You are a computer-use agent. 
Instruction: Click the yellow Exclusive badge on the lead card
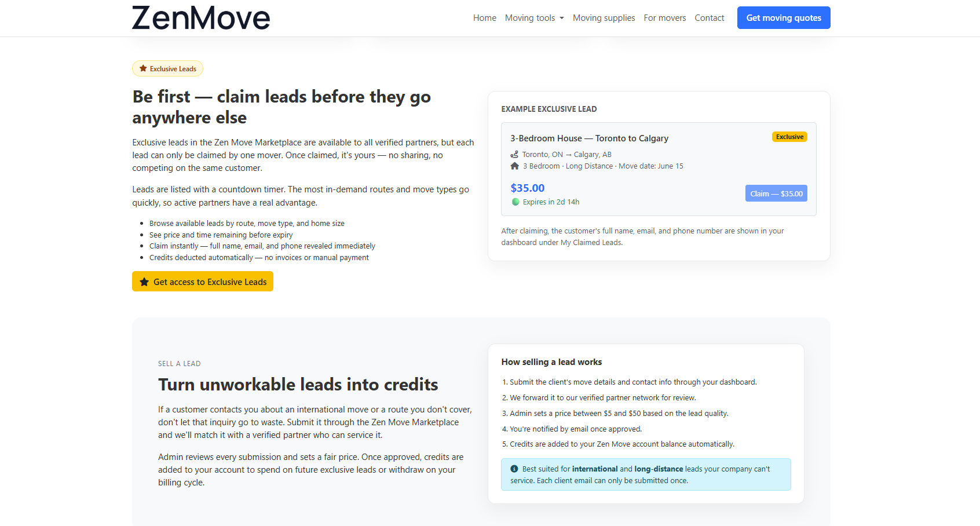(789, 137)
